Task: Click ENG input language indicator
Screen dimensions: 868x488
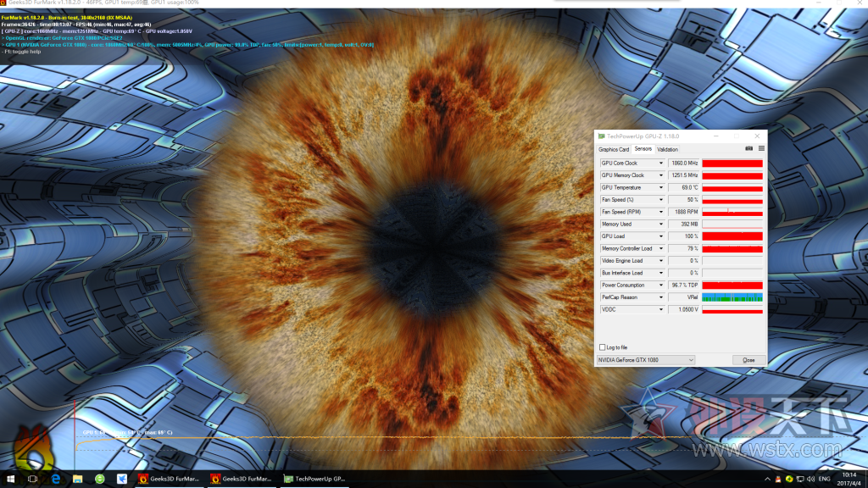Action: click(824, 480)
